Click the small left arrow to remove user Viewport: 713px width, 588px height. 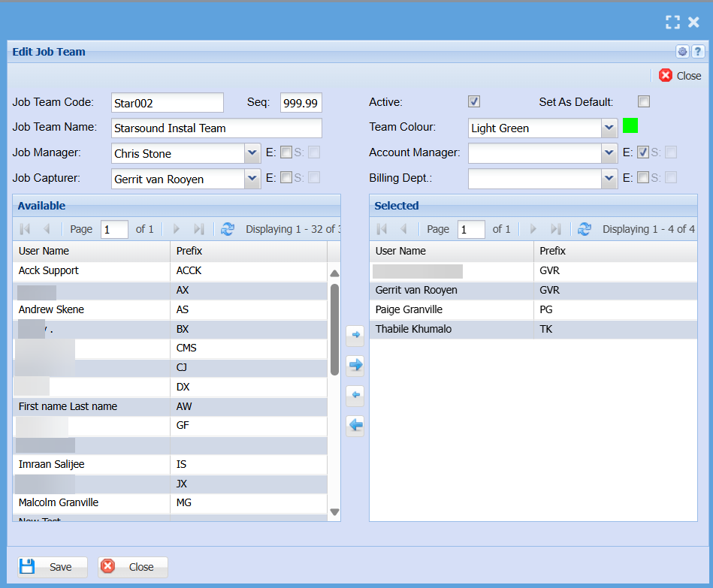(x=355, y=395)
